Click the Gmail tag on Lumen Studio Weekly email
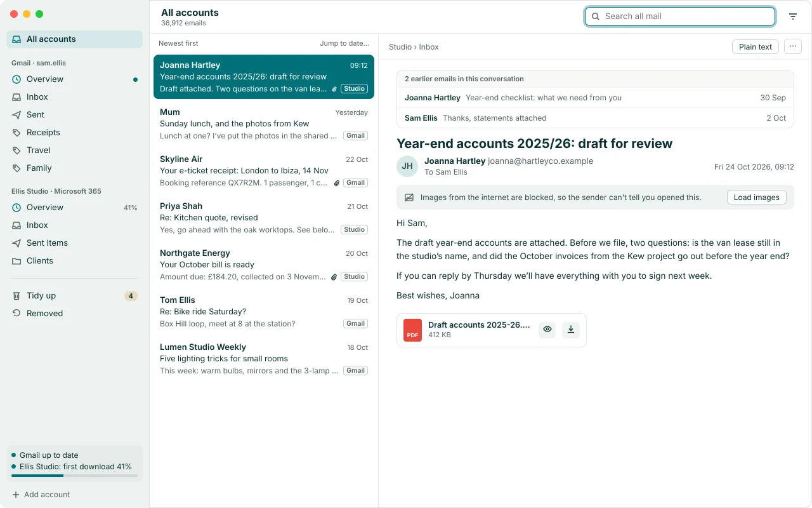The width and height of the screenshot is (812, 508). coord(356,371)
